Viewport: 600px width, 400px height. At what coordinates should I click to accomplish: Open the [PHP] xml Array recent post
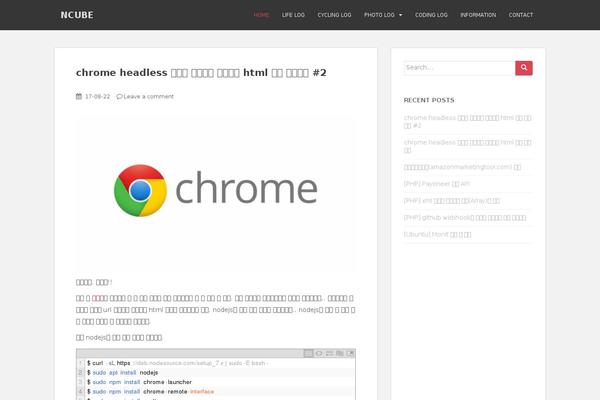452,201
